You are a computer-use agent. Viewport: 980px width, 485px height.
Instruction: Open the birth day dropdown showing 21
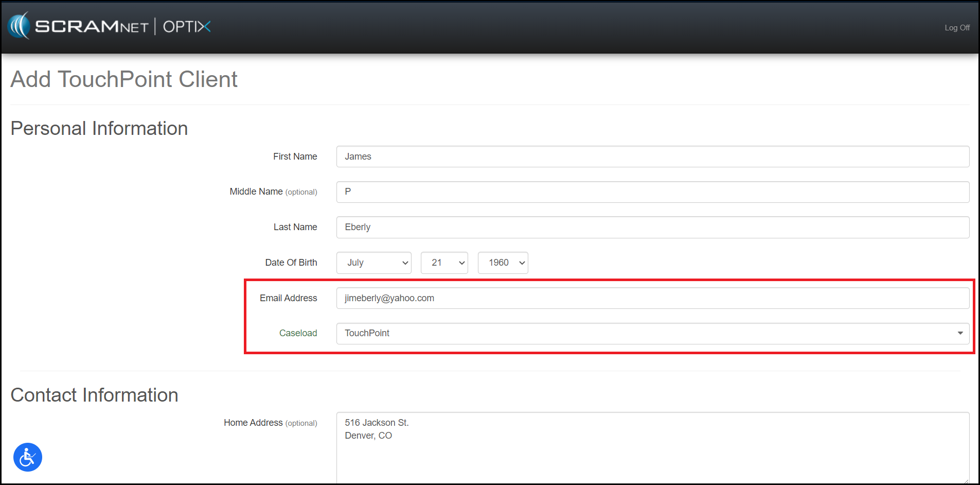(x=444, y=263)
